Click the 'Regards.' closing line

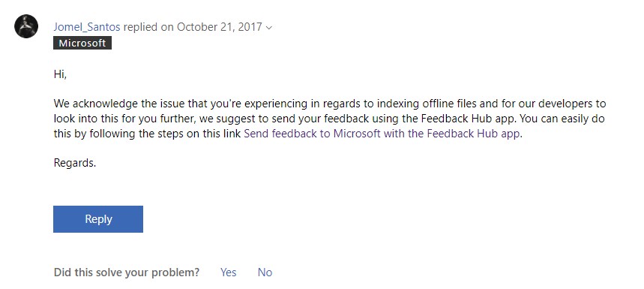point(75,163)
